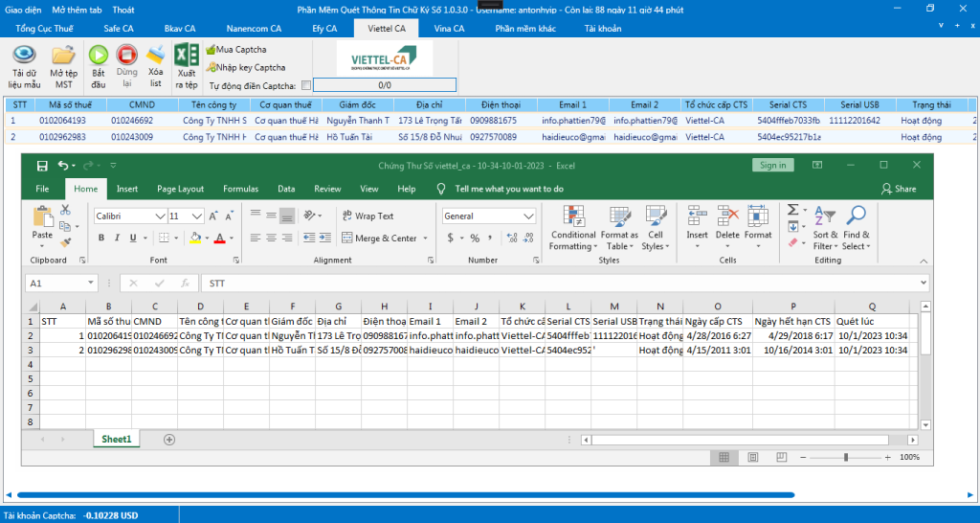This screenshot has height=523, width=980.
Task: Click the Paste clipboard icon
Action: click(x=42, y=217)
